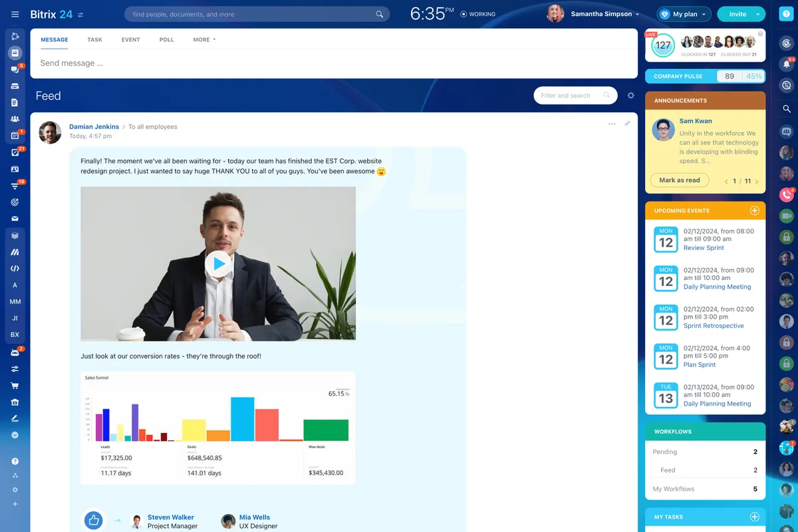Add a new upcoming event with plus
Screen dimensions: 798x532
tap(754, 211)
